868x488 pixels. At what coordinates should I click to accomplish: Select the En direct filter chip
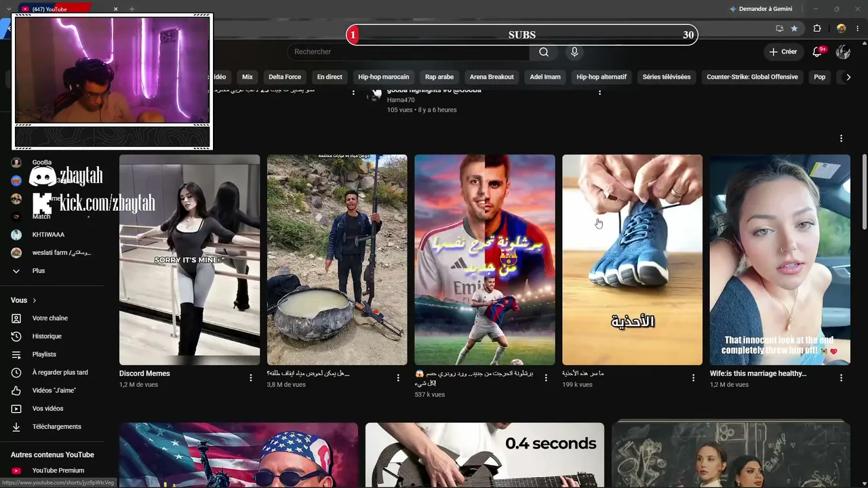[x=330, y=77]
